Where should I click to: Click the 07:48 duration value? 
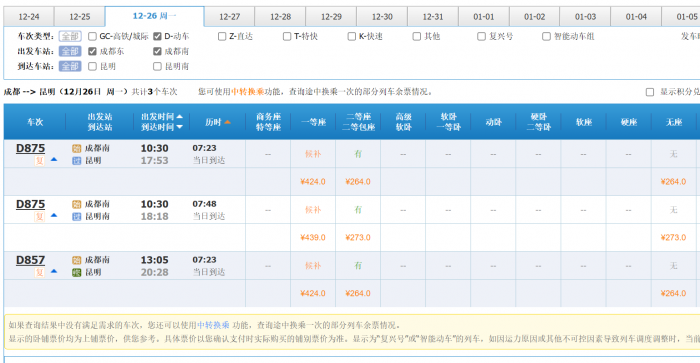click(x=204, y=204)
